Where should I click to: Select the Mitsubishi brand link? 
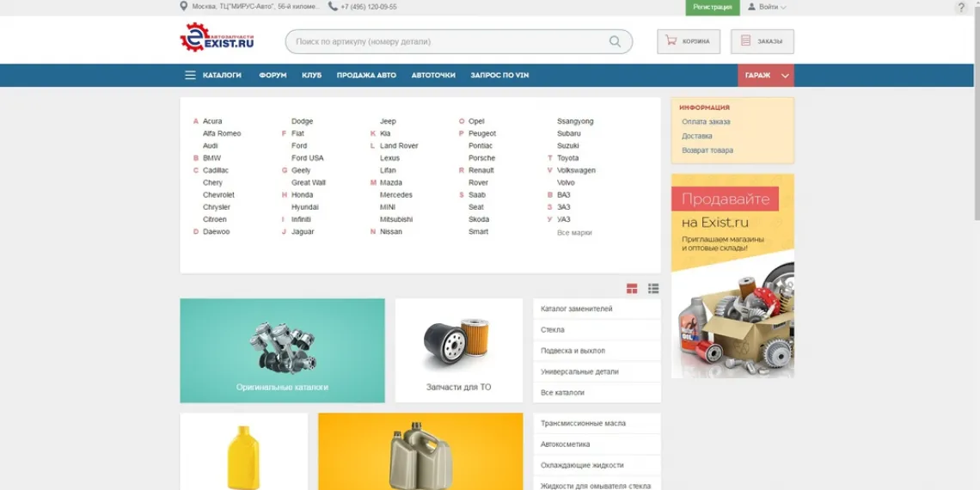pyautogui.click(x=396, y=219)
